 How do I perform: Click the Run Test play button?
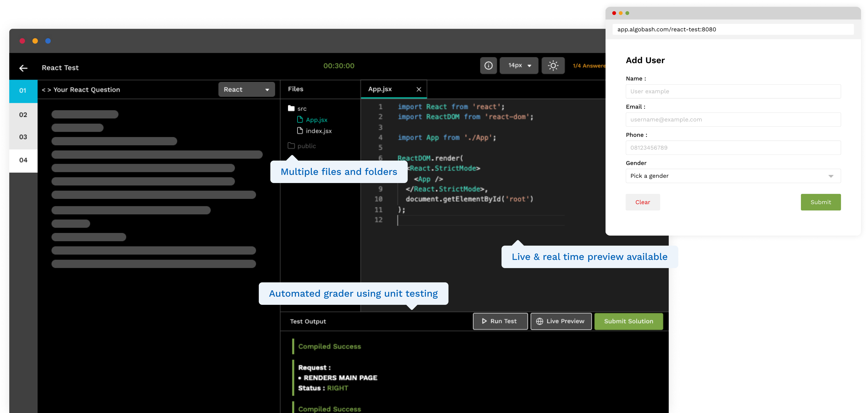coord(500,321)
